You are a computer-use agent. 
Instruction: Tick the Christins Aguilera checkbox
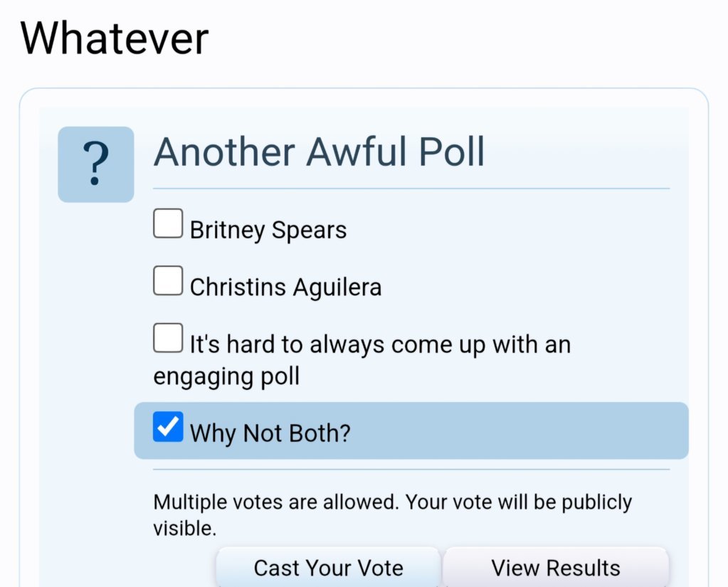click(168, 280)
